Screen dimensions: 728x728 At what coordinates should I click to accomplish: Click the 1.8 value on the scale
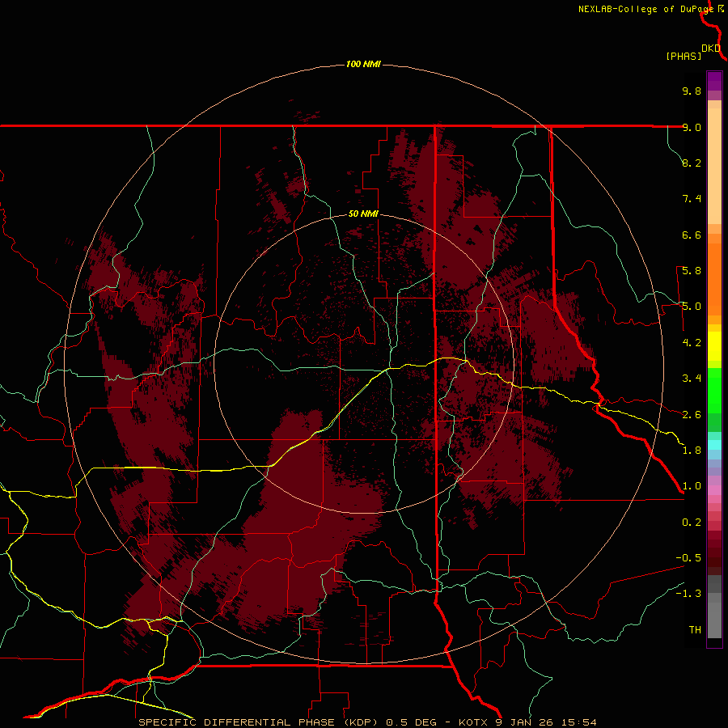coord(692,451)
